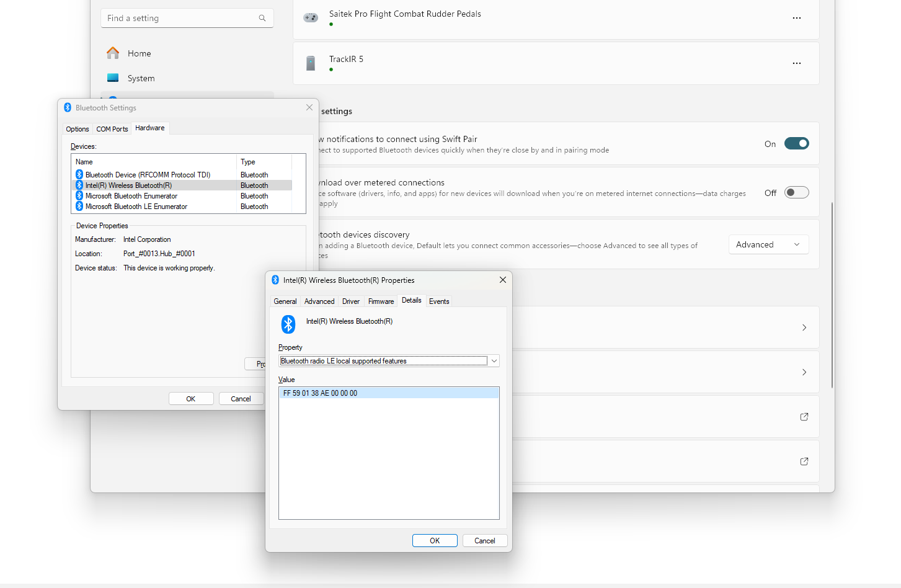Turn off Swift Pair notifications toggle

797,143
